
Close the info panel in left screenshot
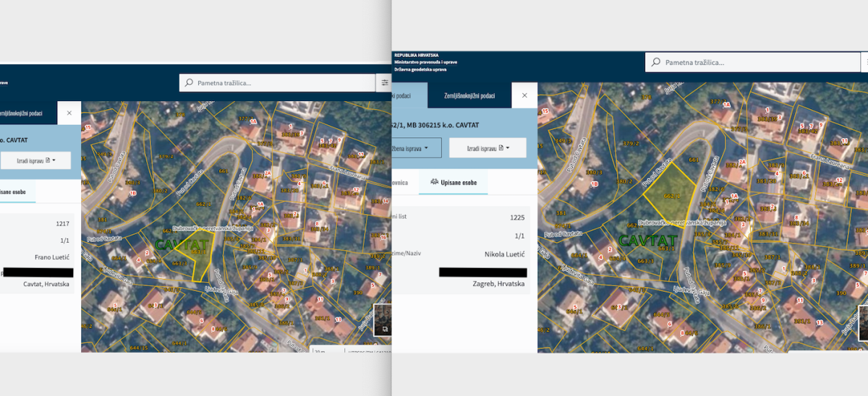69,113
